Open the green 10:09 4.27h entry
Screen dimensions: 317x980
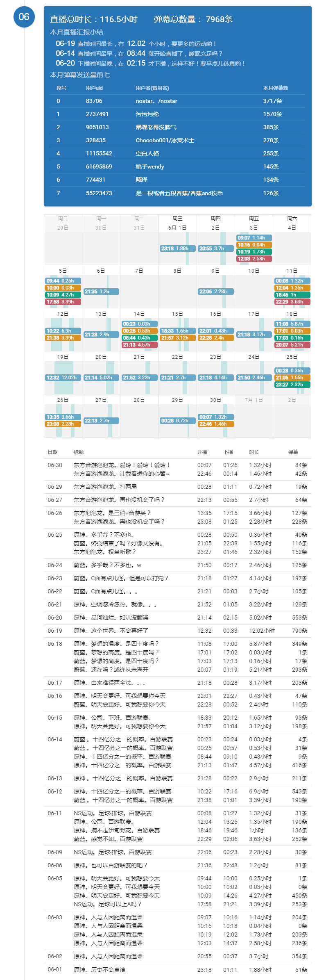(63, 295)
